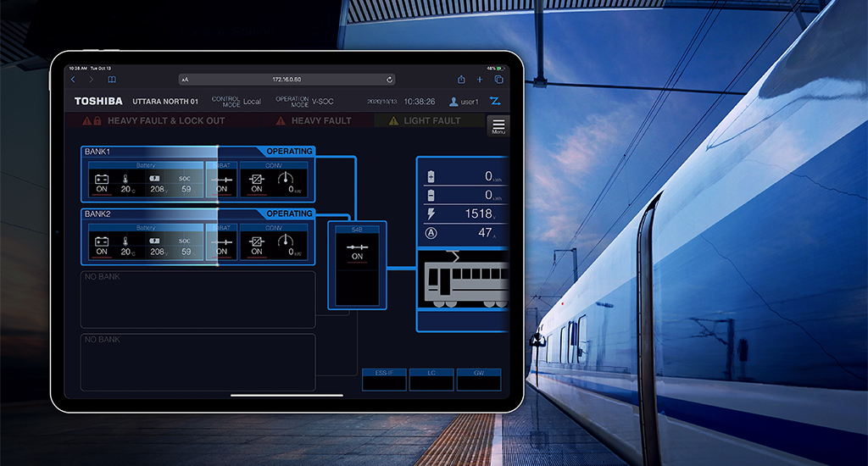The image size is (868, 466).
Task: Open the Safari share icon
Action: point(461,80)
